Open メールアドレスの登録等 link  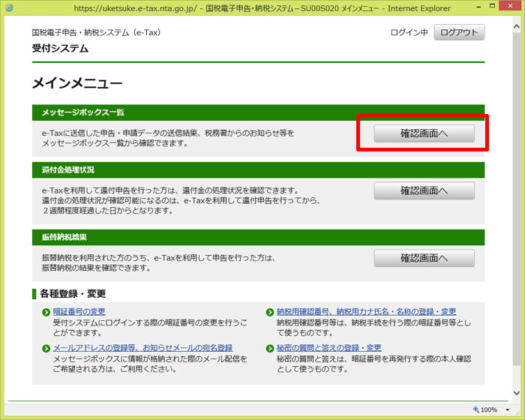point(142,348)
